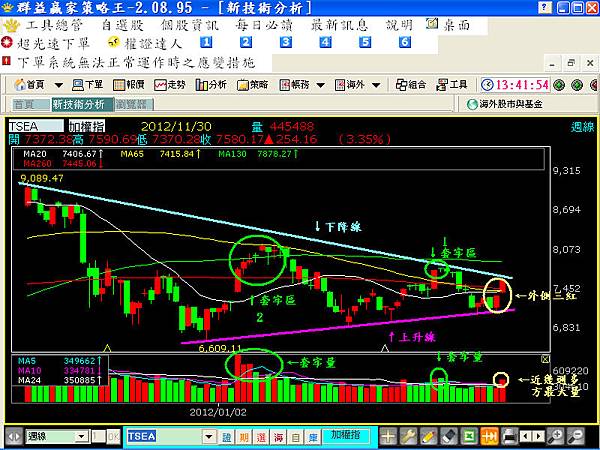Click the clock showing 13:41:54

pos(515,85)
